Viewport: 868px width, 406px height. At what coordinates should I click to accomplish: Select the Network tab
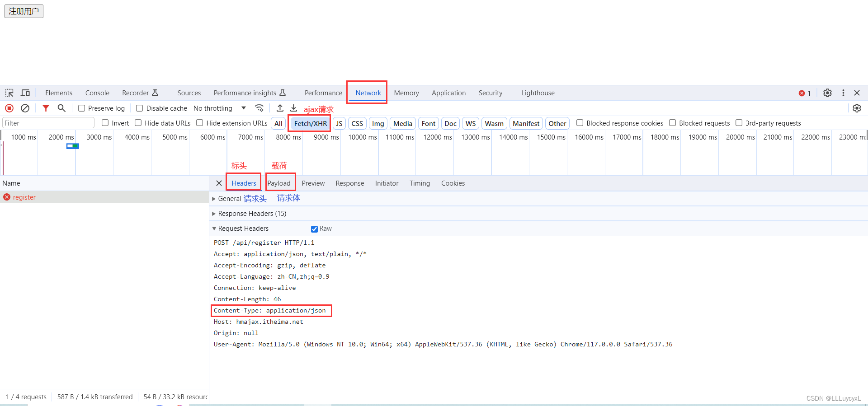368,93
